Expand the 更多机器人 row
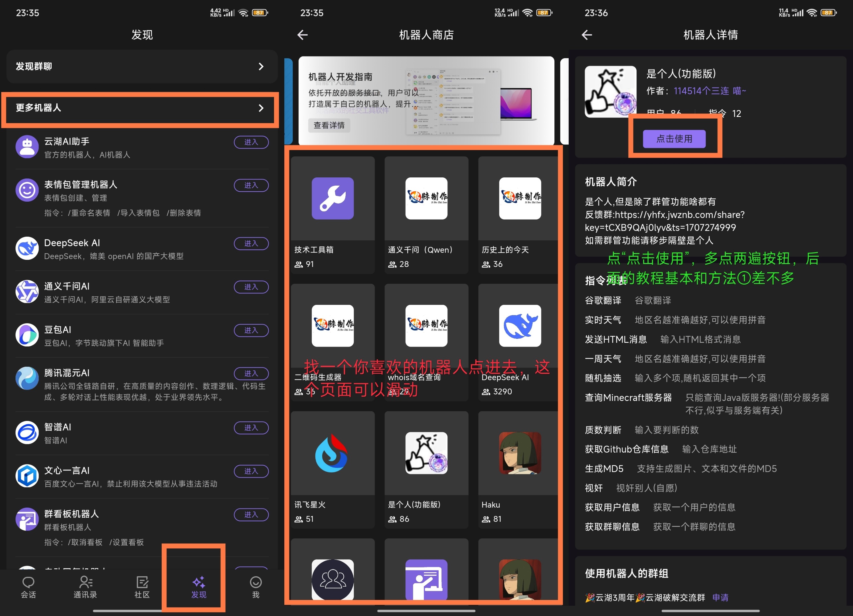This screenshot has width=853, height=616. [x=142, y=108]
